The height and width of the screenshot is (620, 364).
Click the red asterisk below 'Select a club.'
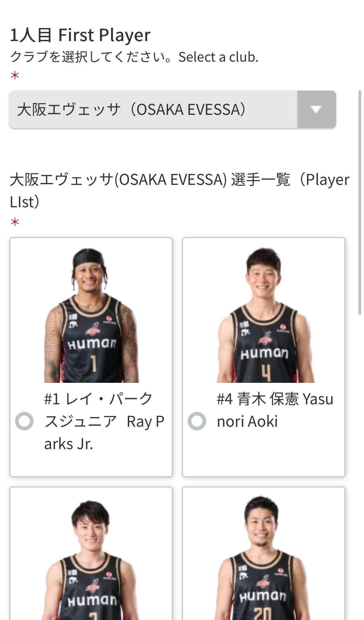point(15,75)
